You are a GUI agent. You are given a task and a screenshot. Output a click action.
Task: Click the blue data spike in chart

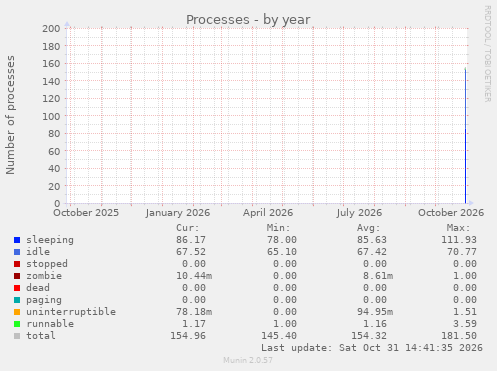pyautogui.click(x=465, y=136)
